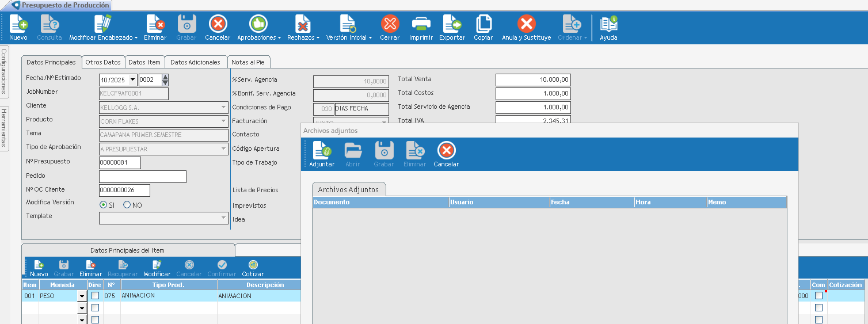The image size is (868, 324).
Task: Open the Cliente dropdown KELLOGG S.A.
Action: pos(224,108)
